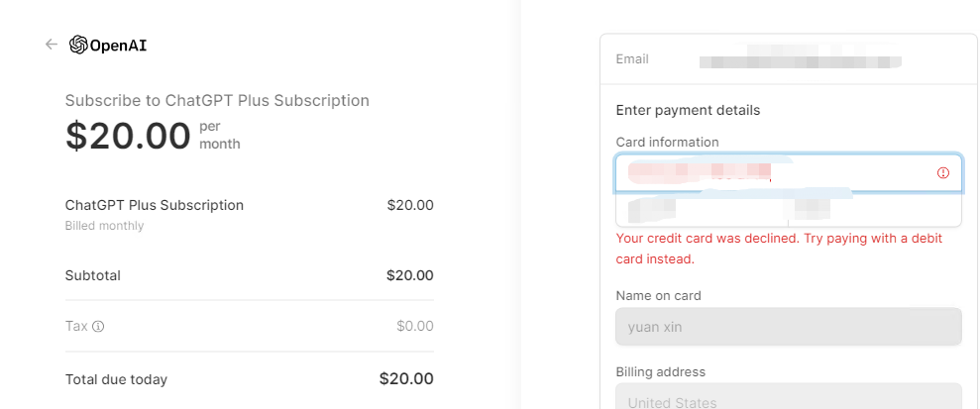Click the back arrow next to OpenAI
This screenshot has width=980, height=409.
tap(52, 45)
